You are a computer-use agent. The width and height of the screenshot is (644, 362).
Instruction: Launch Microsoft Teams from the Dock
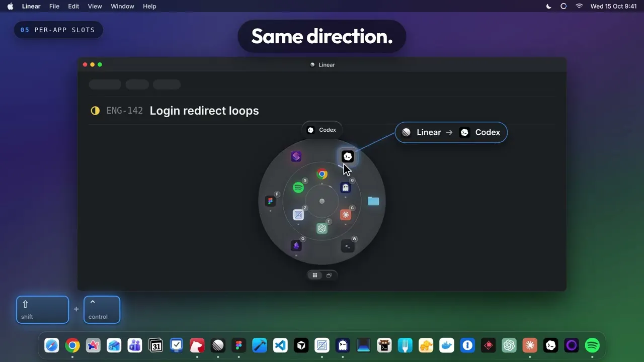pos(135,345)
